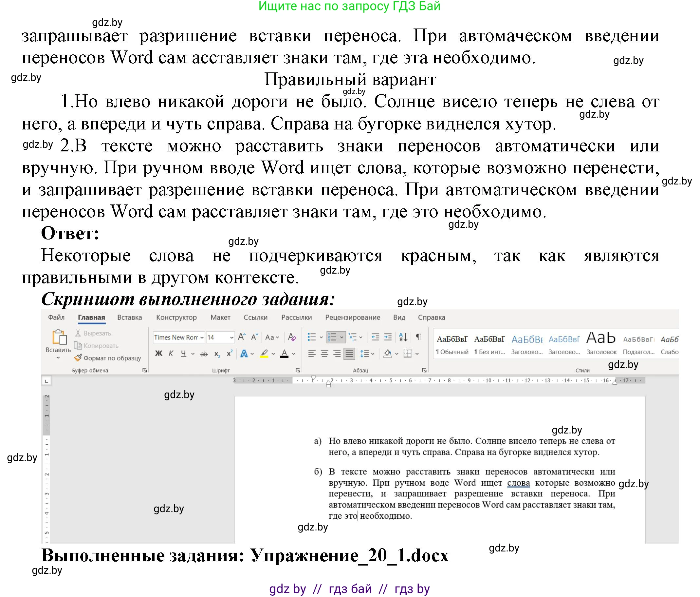The width and height of the screenshot is (700, 597).
Task: Toggle superscript x² formatting
Action: pos(230,354)
